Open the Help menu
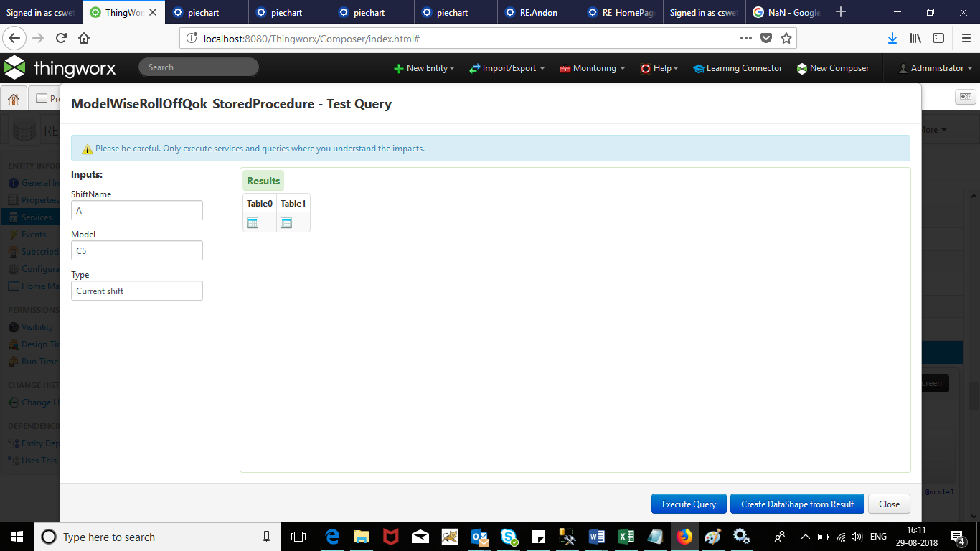The image size is (980, 551). click(659, 68)
